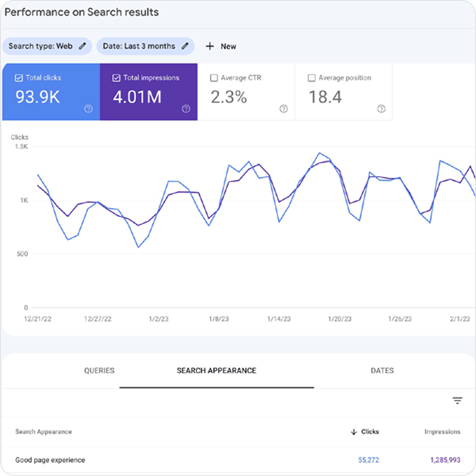This screenshot has width=476, height=476.
Task: Open the Search type: Web filter
Action: click(x=40, y=46)
